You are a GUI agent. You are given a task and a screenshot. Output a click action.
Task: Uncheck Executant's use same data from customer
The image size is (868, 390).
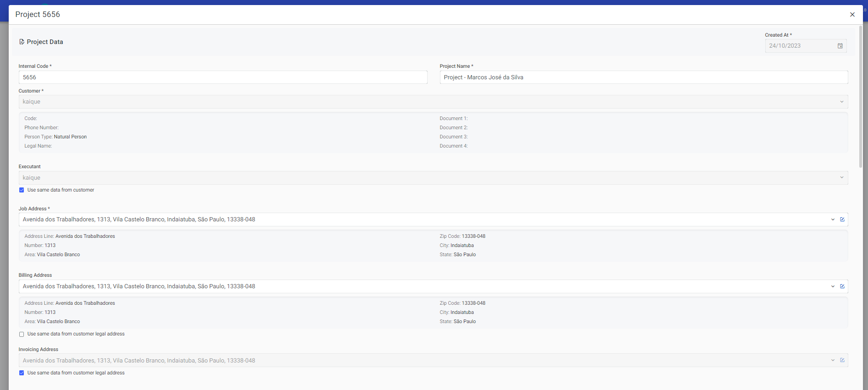(x=22, y=190)
